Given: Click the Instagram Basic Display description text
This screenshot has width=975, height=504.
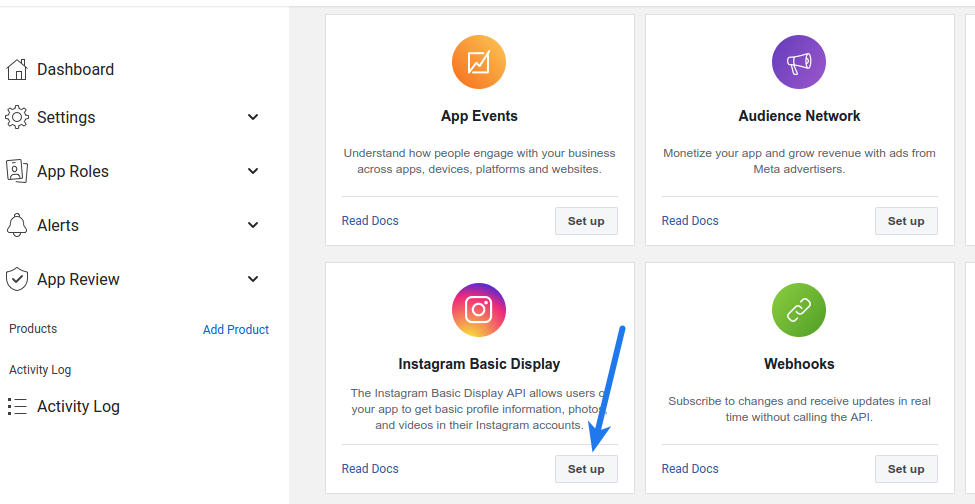Looking at the screenshot, I should tap(479, 409).
